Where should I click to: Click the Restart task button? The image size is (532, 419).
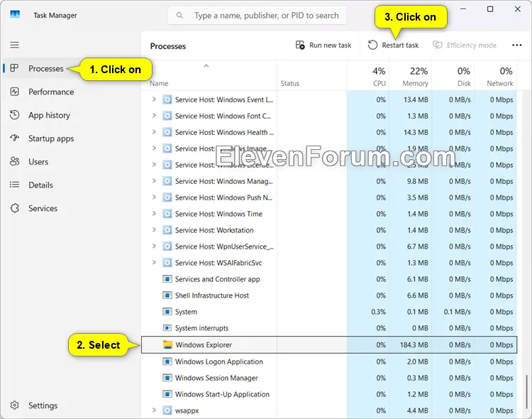(394, 45)
